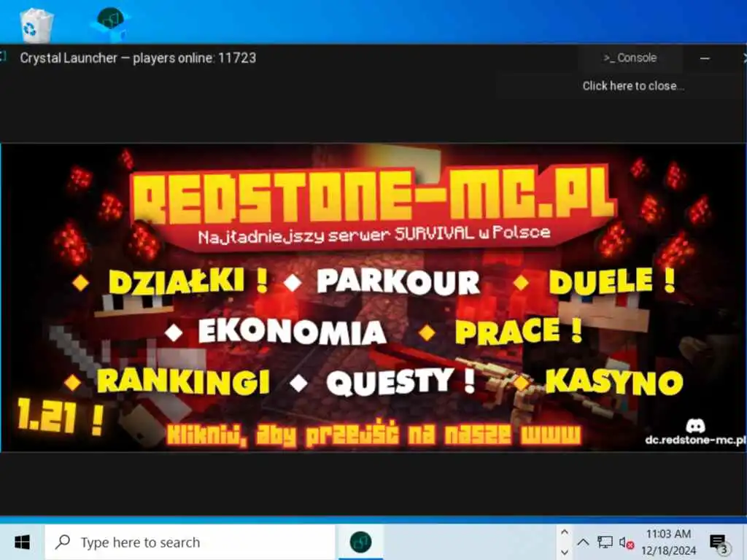Click the 'Type here to search' box

190,542
